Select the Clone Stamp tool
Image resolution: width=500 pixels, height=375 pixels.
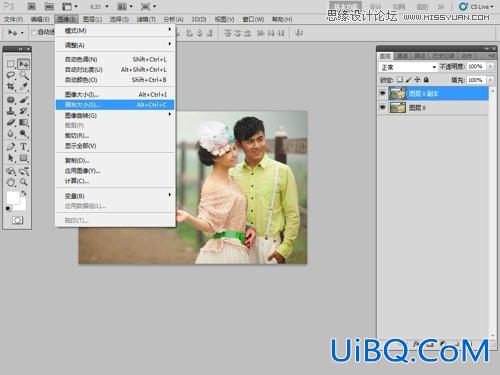[x=11, y=111]
